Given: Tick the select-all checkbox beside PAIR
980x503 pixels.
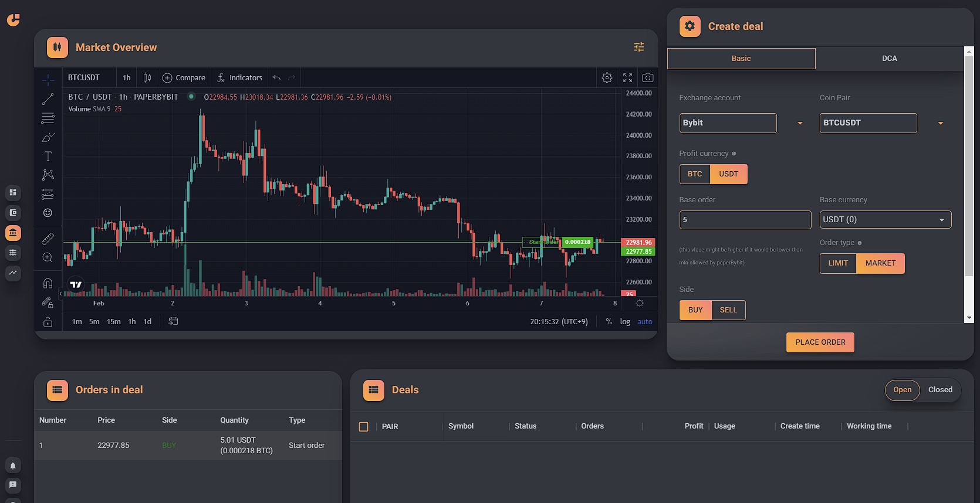Looking at the screenshot, I should coord(364,427).
